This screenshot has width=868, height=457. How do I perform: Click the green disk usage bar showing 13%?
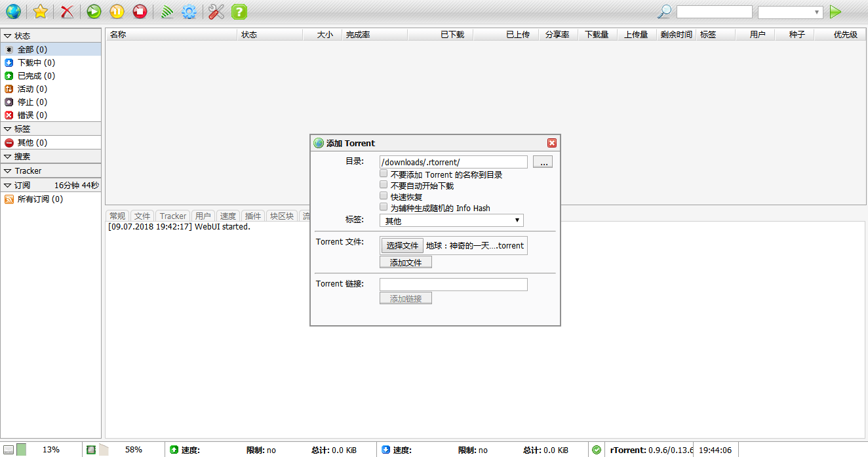pos(22,450)
